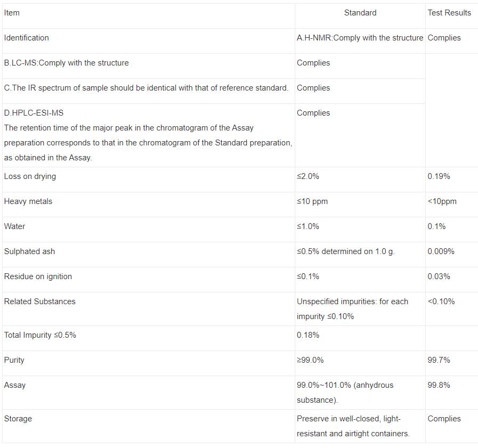
Task: Click the 'Water' row label
Action: point(14,226)
